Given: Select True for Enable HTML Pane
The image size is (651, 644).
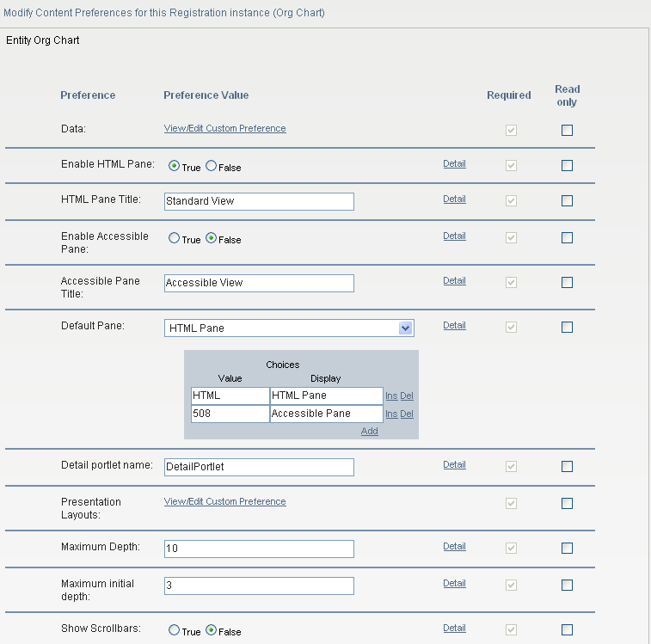Looking at the screenshot, I should coord(174,166).
